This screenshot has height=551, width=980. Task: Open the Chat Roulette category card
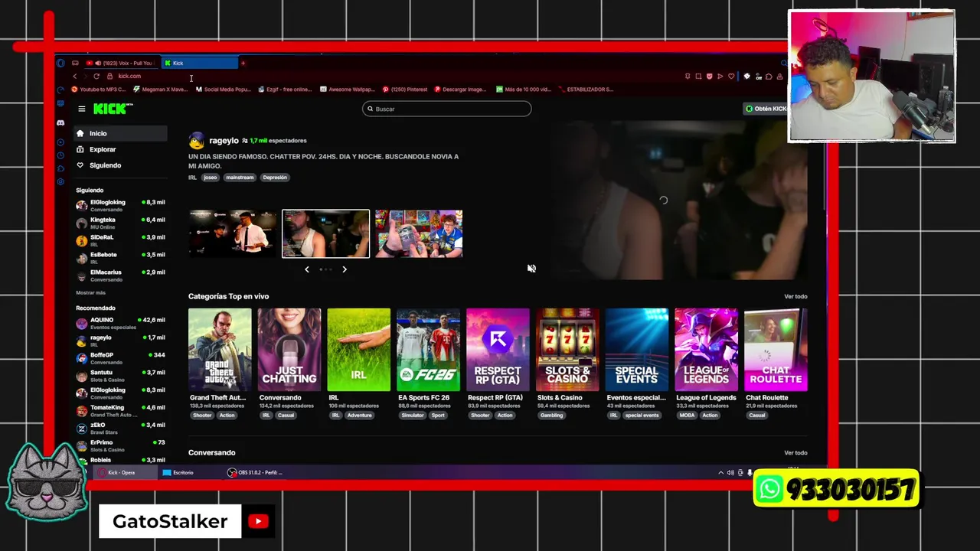(x=776, y=350)
